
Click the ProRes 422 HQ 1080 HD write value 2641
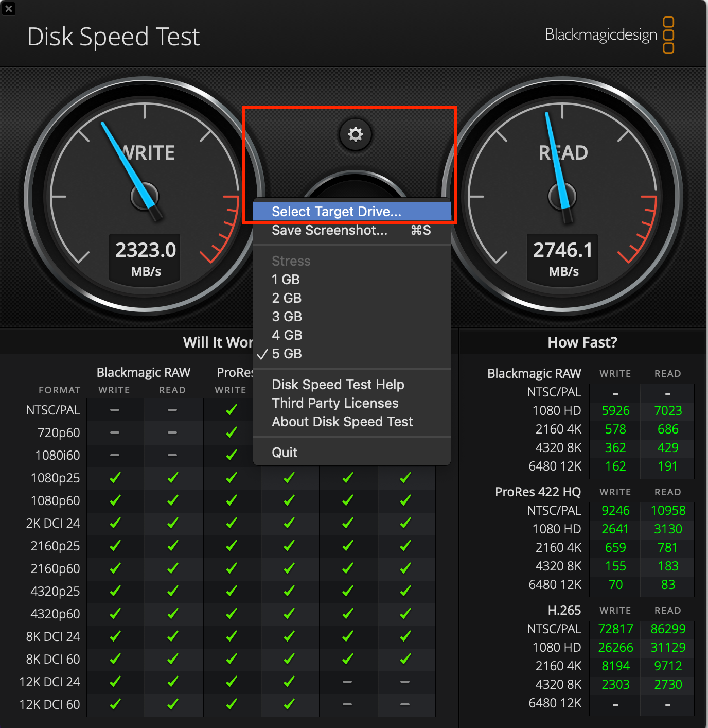click(x=615, y=529)
